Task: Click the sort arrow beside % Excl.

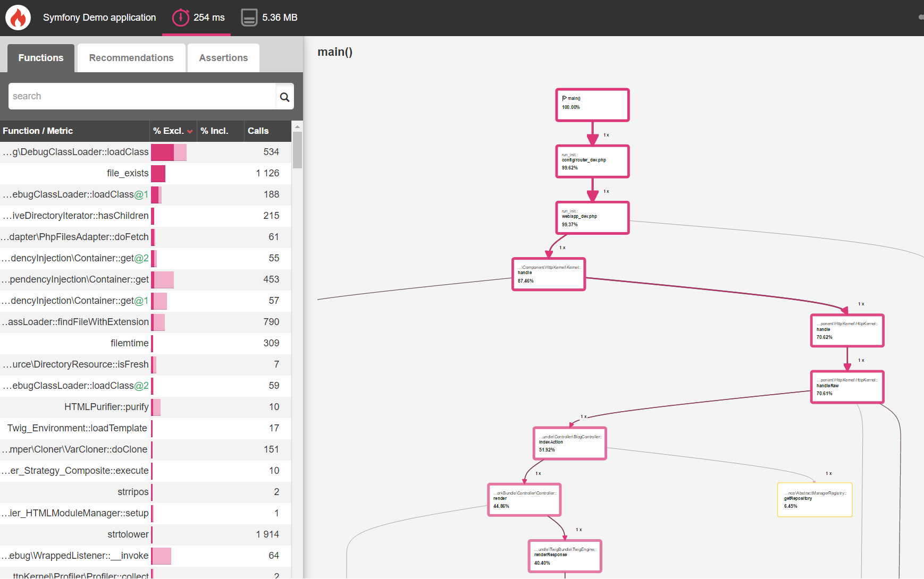Action: (190, 131)
